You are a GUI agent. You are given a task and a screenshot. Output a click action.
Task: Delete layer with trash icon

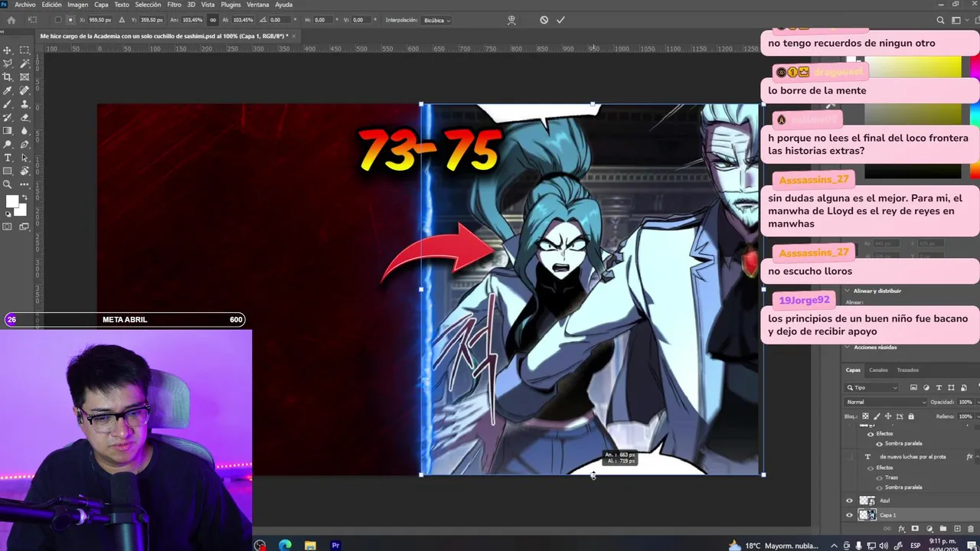tap(970, 529)
